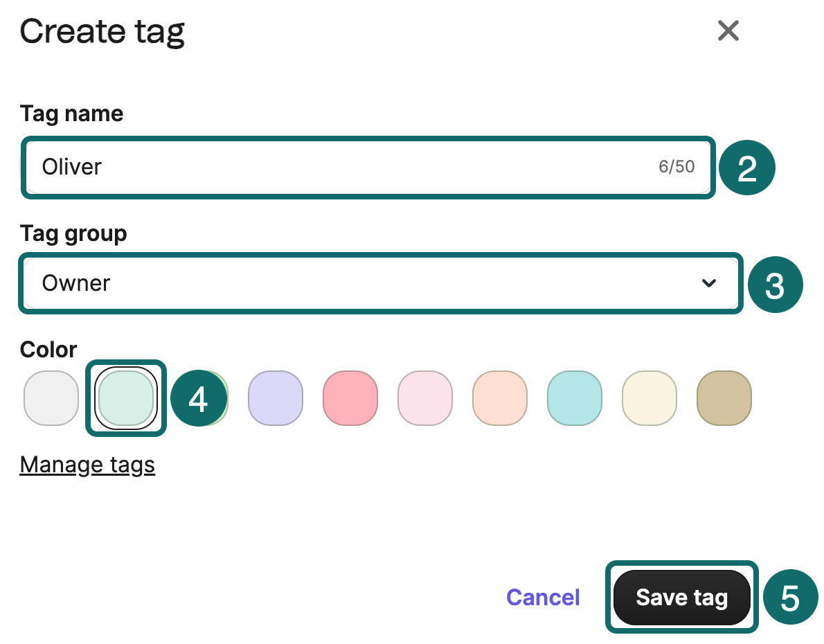Screen dimensions: 824x644
Task: Open the Manage tags page
Action: tap(87, 465)
